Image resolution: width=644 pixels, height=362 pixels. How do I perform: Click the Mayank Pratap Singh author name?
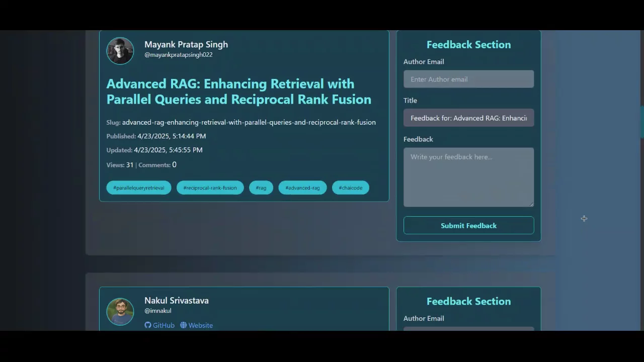[186, 44]
